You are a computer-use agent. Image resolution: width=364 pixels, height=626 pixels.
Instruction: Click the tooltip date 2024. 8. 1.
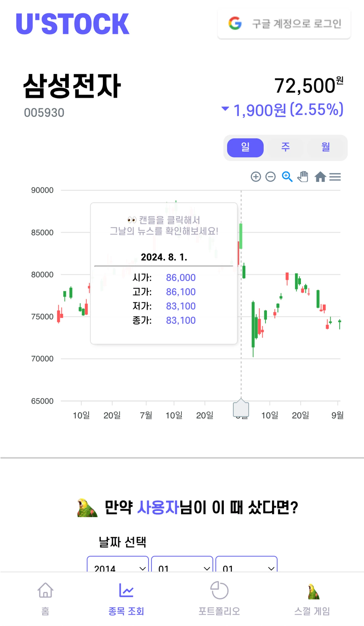[x=164, y=257]
